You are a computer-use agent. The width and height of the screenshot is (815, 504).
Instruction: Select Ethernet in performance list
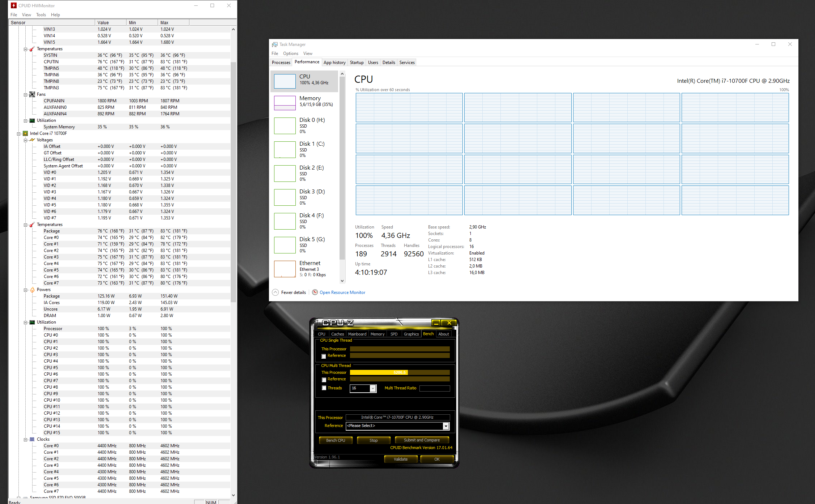point(304,269)
